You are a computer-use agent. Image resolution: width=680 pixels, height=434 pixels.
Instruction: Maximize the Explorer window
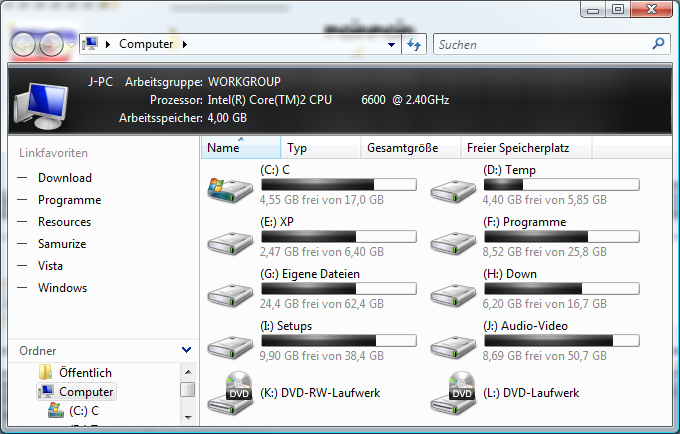pyautogui.click(x=618, y=10)
